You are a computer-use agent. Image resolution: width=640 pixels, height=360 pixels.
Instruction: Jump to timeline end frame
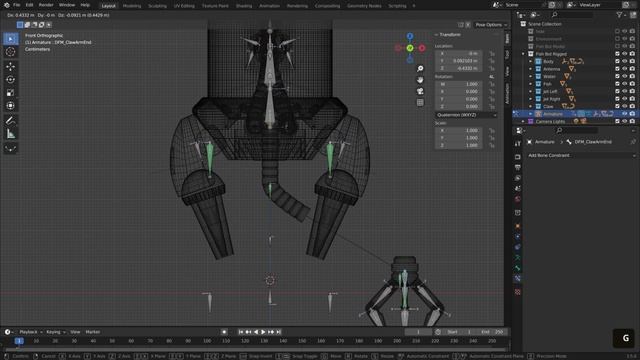(x=278, y=332)
